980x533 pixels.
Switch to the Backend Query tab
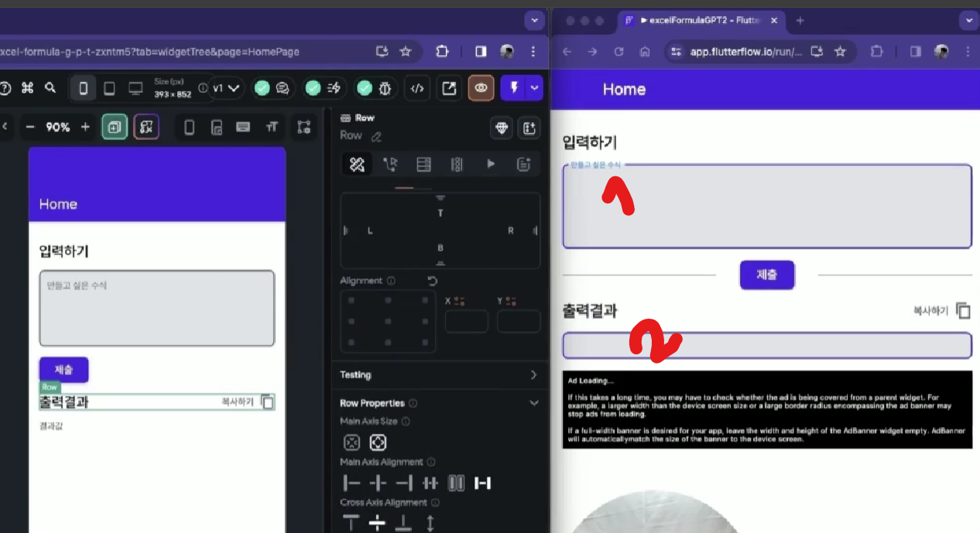(x=423, y=164)
